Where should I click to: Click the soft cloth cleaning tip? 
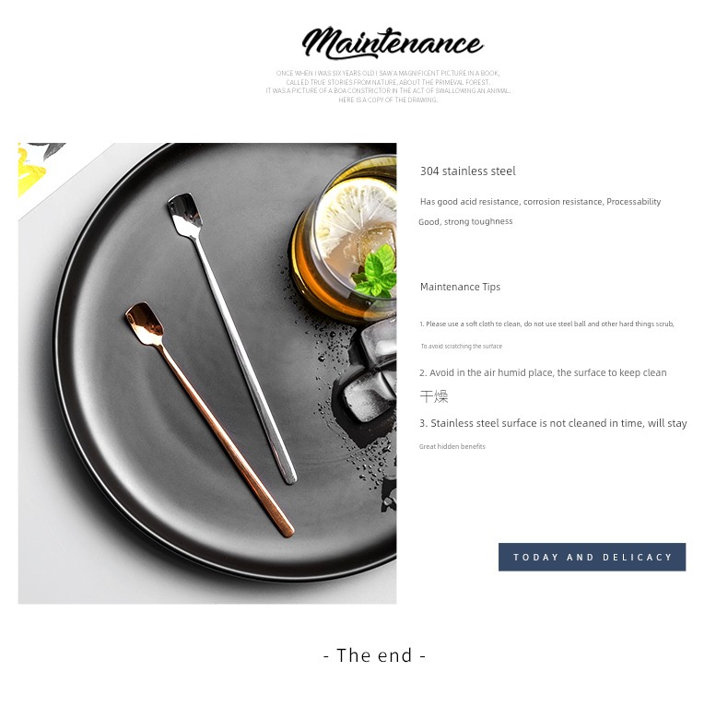[x=546, y=324]
